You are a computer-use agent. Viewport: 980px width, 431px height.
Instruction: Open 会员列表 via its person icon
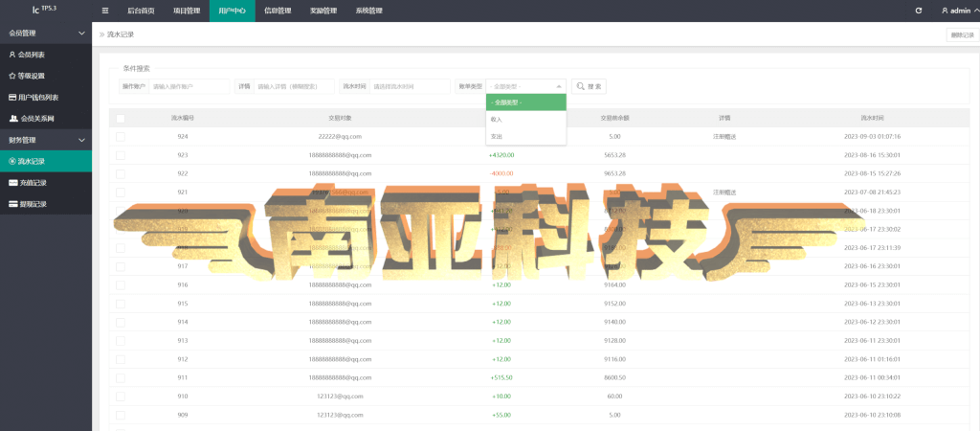click(x=12, y=55)
